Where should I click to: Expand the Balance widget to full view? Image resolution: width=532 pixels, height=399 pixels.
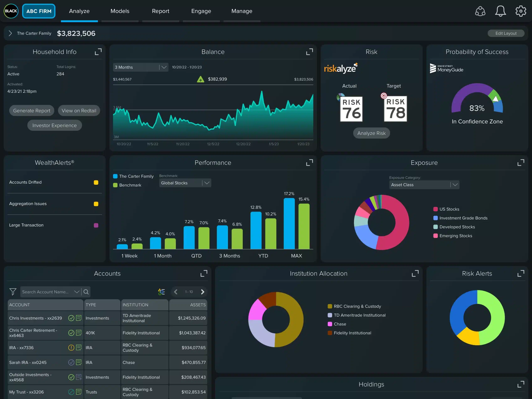click(x=309, y=52)
